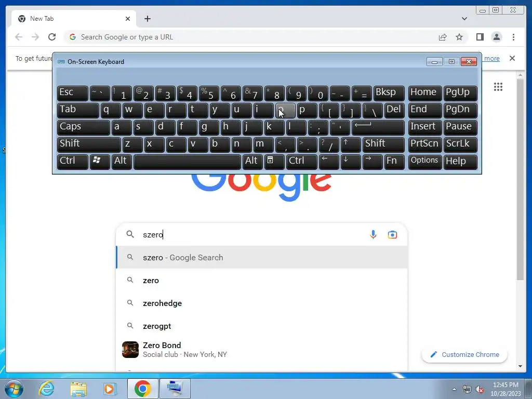The image size is (532, 399).
Task: Open the network tray icon
Action: [467, 390]
